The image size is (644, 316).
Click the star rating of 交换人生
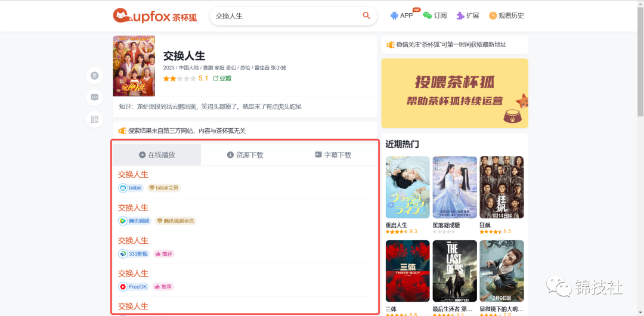tap(179, 79)
